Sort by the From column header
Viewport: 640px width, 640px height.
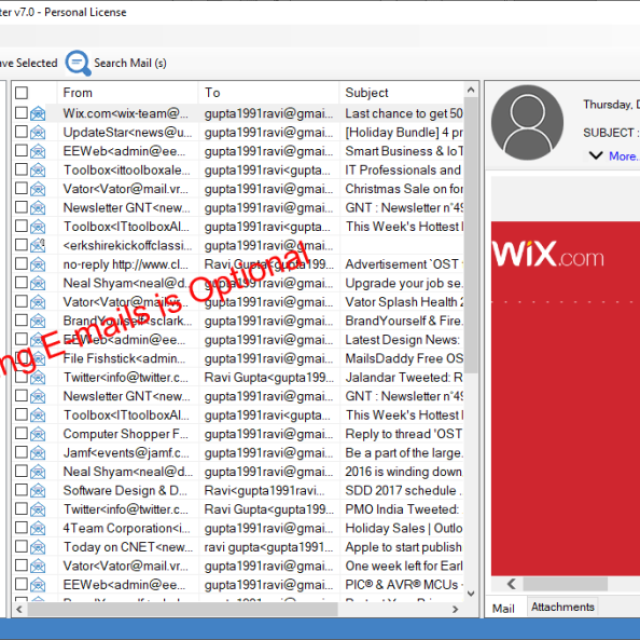pyautogui.click(x=127, y=93)
